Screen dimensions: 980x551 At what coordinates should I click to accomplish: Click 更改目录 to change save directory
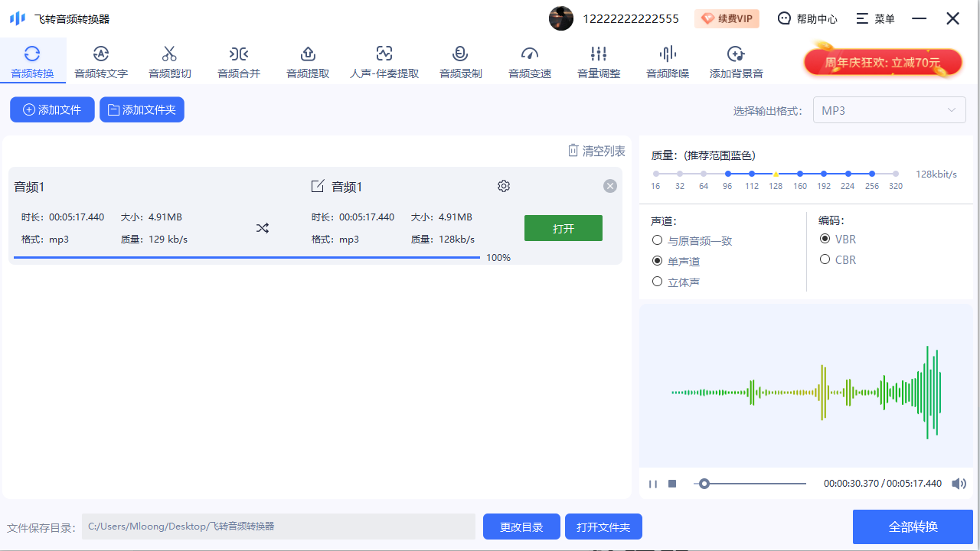521,527
